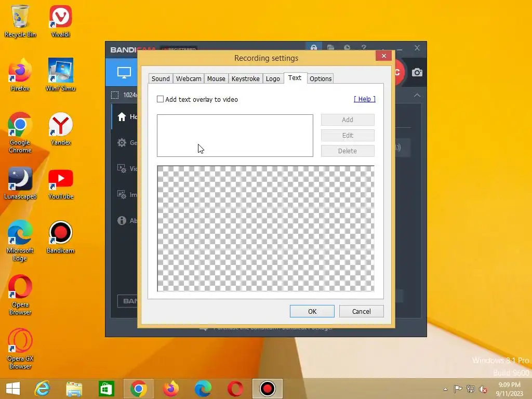Open Lunascape6 desktop shortcut

pyautogui.click(x=20, y=183)
